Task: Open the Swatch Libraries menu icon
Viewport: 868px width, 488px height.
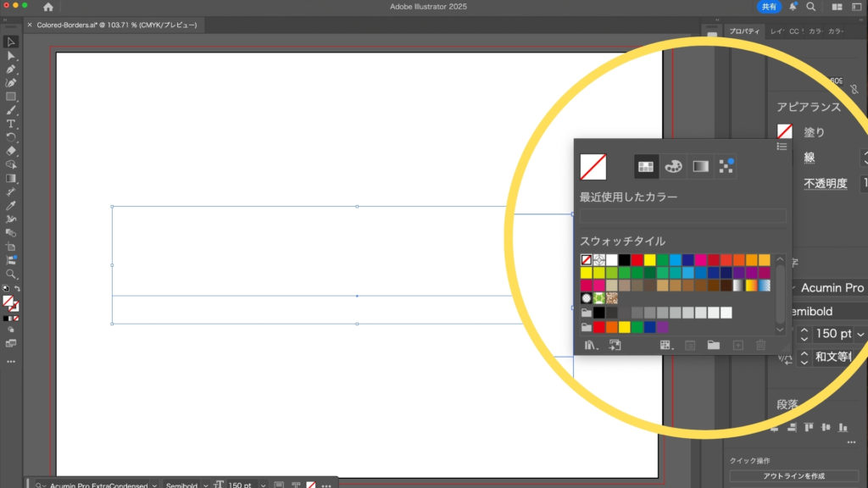Action: coord(591,345)
